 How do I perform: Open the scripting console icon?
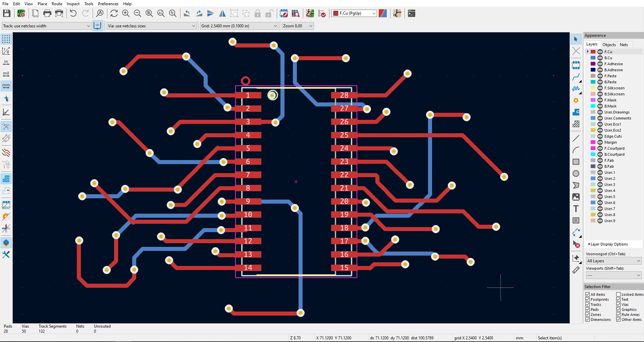[x=411, y=13]
